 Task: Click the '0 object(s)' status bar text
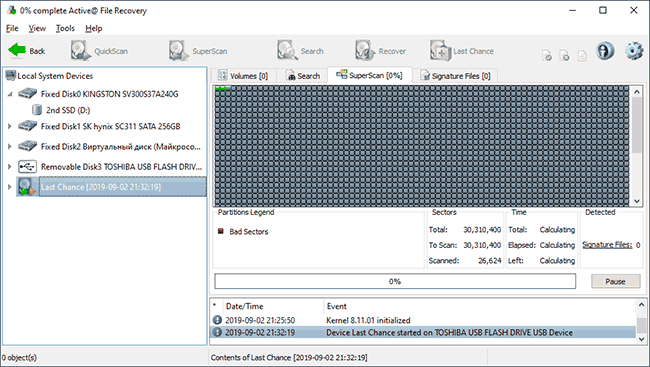[x=19, y=357]
